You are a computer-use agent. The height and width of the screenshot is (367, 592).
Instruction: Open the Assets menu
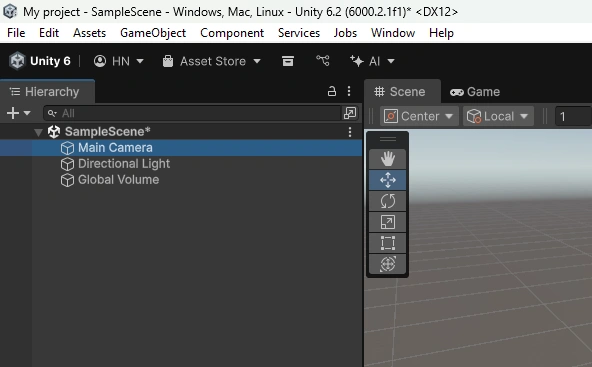click(x=89, y=33)
